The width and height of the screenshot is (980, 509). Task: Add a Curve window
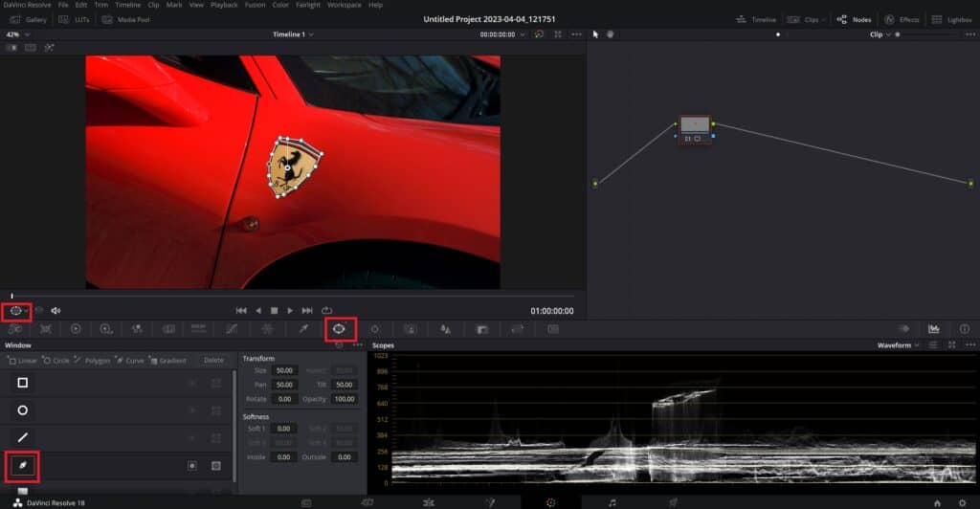(x=129, y=361)
